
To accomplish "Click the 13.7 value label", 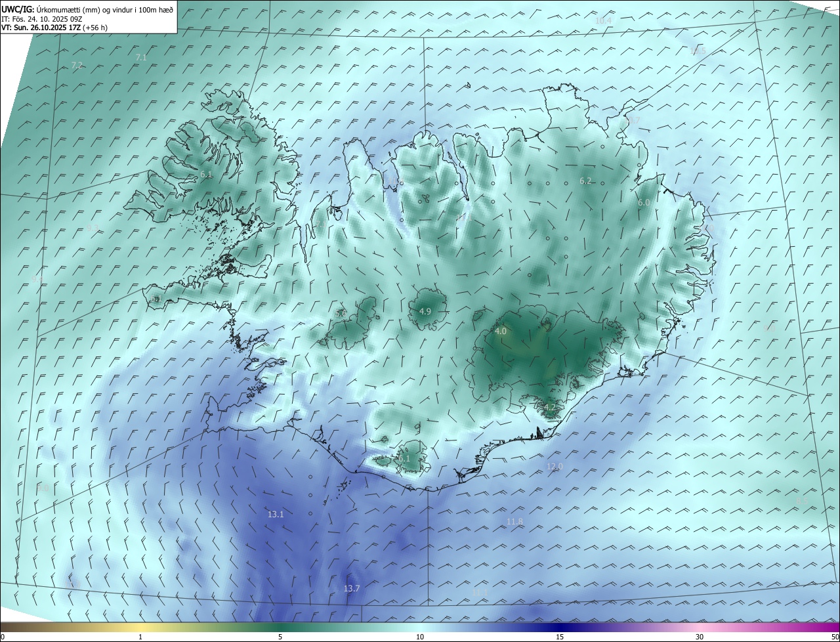I will click(x=352, y=589).
